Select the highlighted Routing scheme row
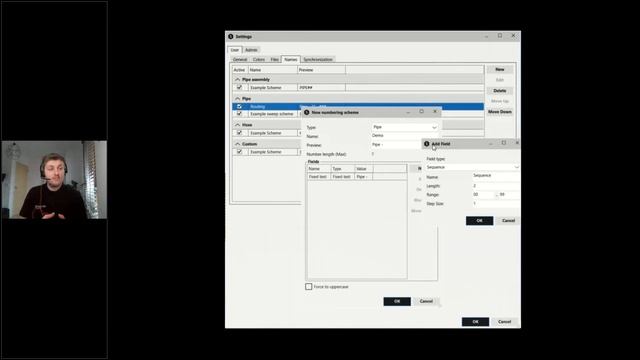The image size is (640, 360). 358,107
